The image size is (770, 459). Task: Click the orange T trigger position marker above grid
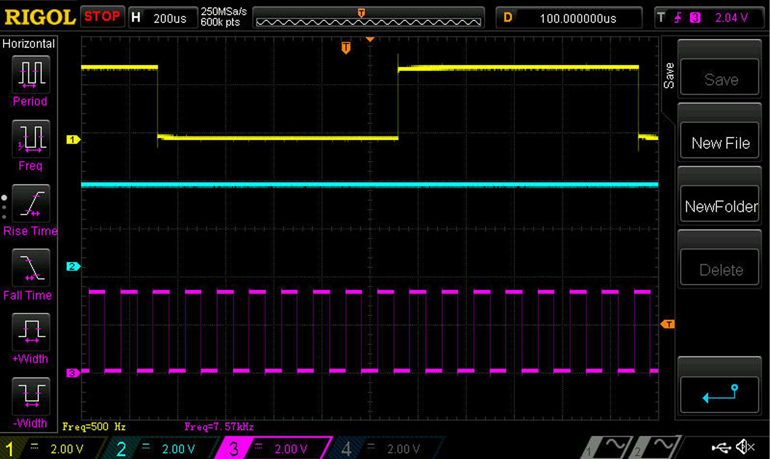pyautogui.click(x=346, y=48)
